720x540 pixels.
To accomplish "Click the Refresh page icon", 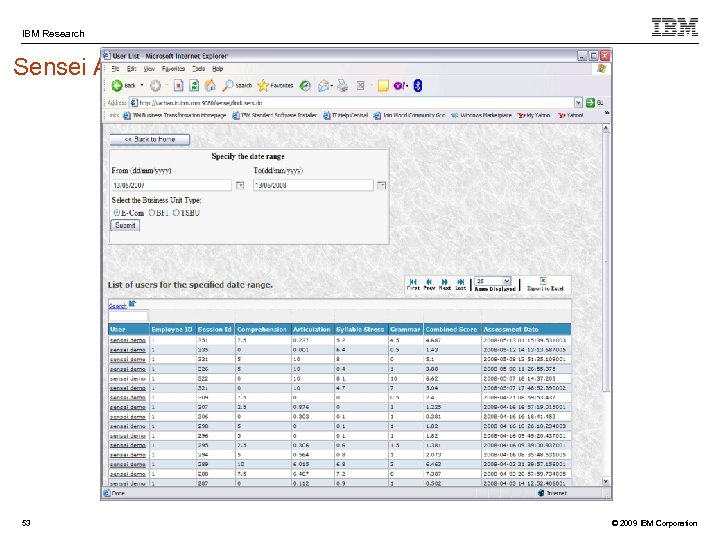I will coord(194,85).
